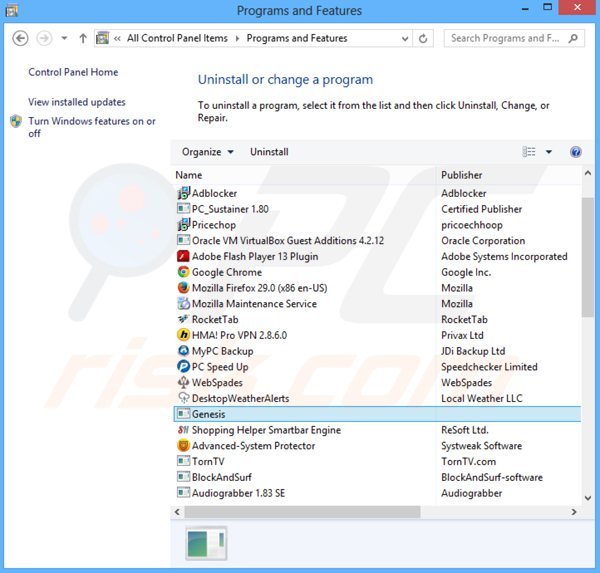The image size is (600, 573).
Task: Open Turn Windows features on or off
Action: coord(92,127)
